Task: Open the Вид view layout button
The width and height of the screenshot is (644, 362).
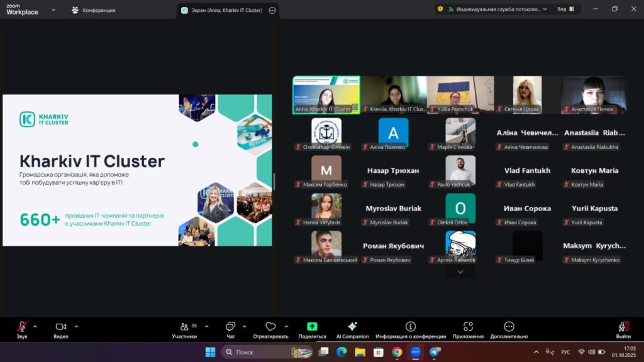Action: point(565,9)
